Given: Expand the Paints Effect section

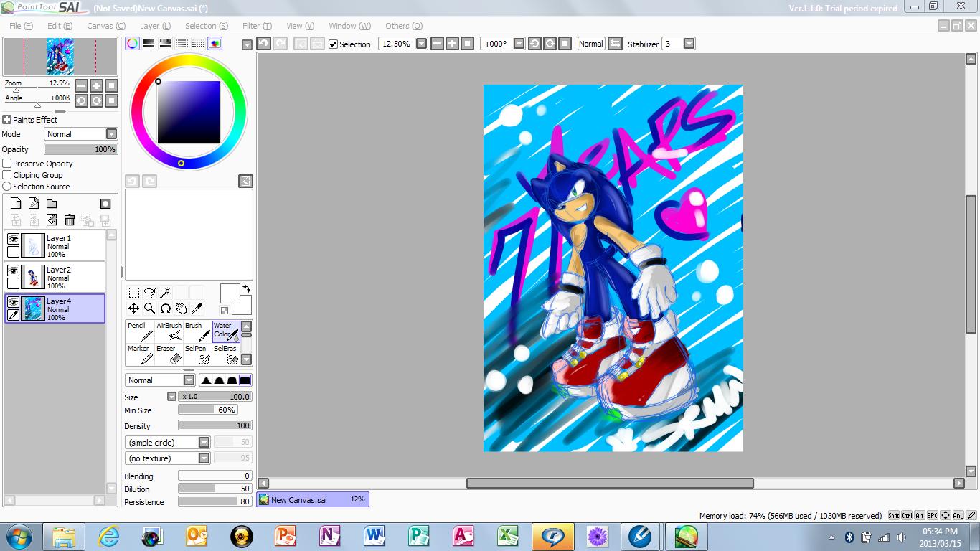Looking at the screenshot, I should coord(7,120).
